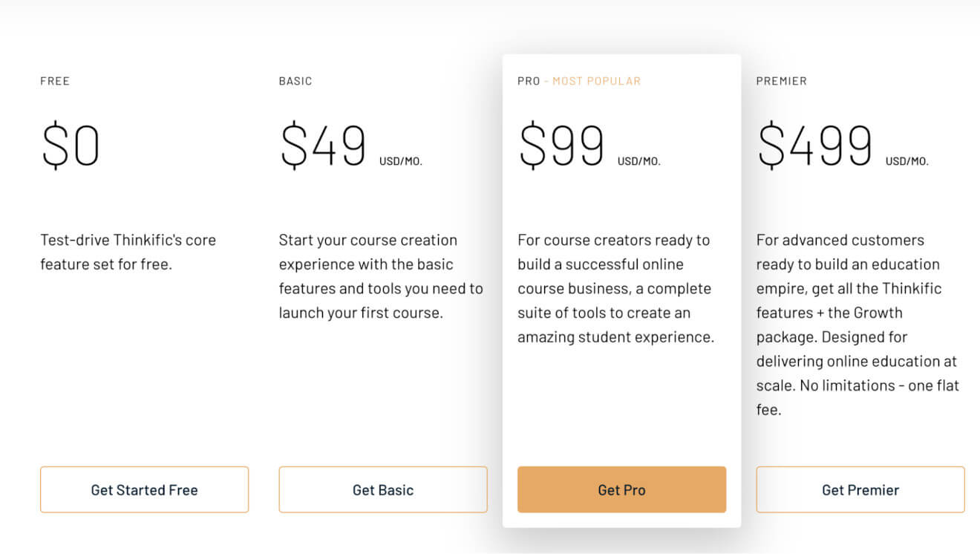
Task: Click USD/MO. beside the $499 price
Action: (x=907, y=161)
